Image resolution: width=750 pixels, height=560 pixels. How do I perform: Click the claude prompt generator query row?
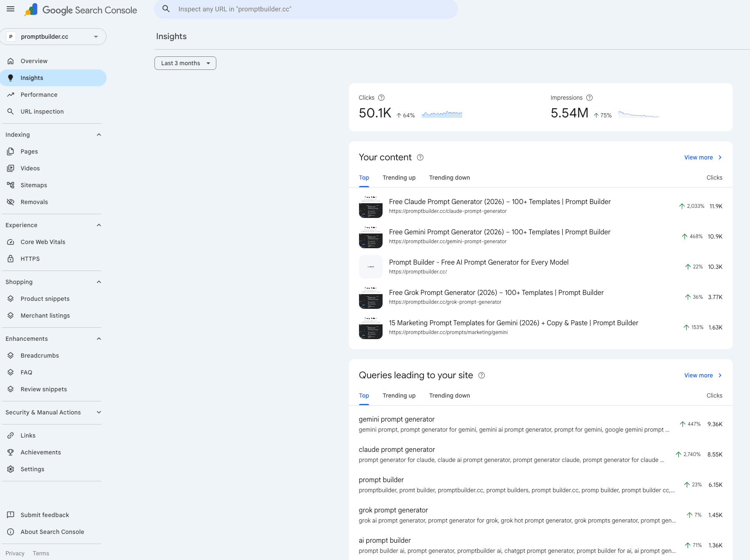[x=540, y=454]
